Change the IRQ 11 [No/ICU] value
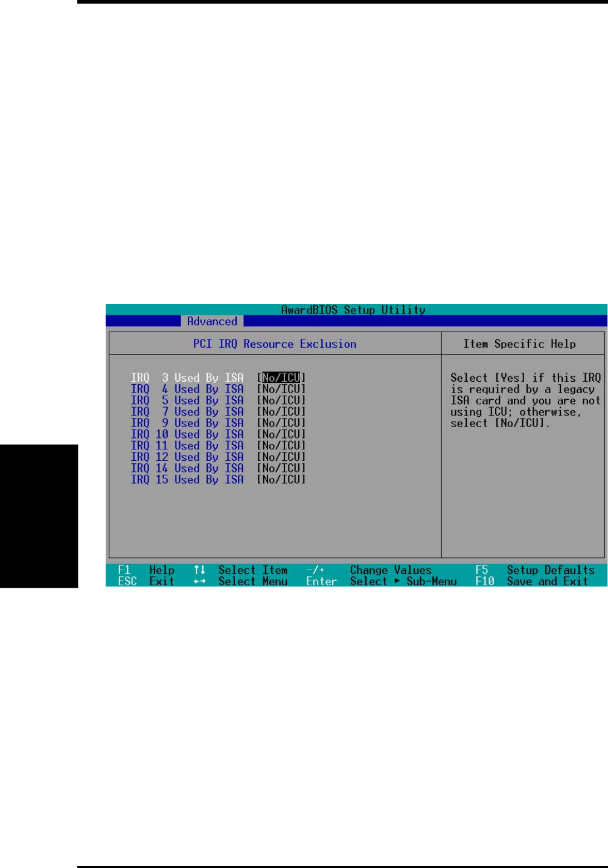 (x=281, y=446)
